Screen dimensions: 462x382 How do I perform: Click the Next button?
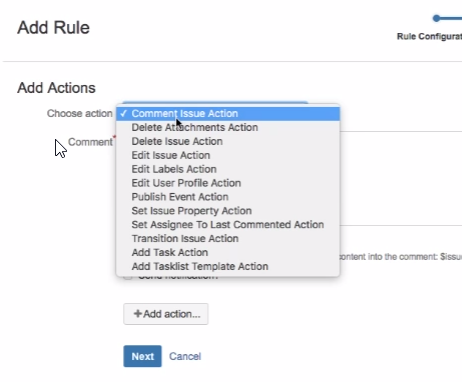point(143,356)
